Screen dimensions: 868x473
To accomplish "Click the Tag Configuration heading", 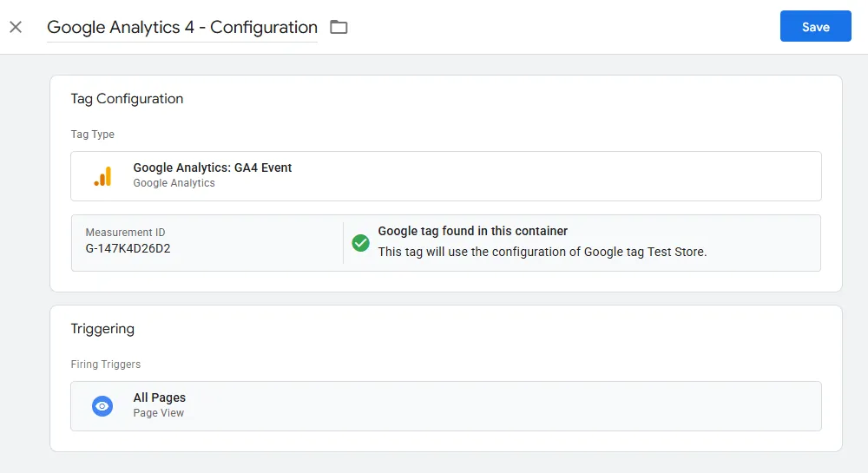I will (x=127, y=98).
